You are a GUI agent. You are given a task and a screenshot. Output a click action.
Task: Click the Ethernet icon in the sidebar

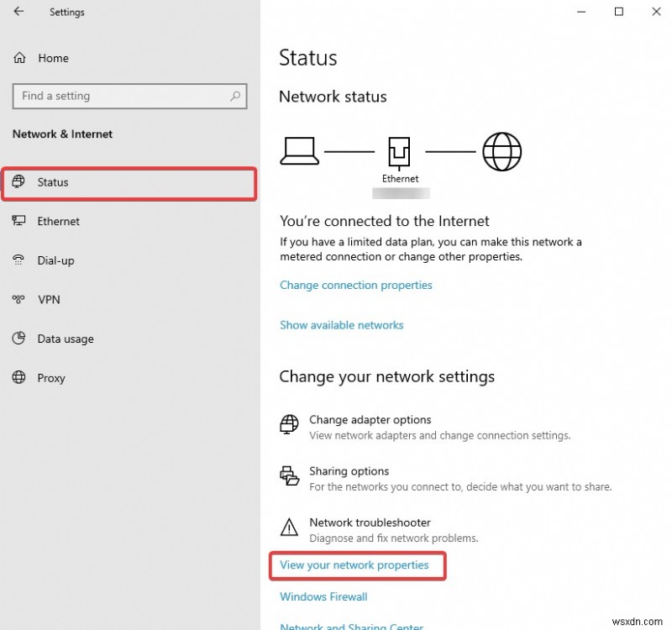(18, 221)
